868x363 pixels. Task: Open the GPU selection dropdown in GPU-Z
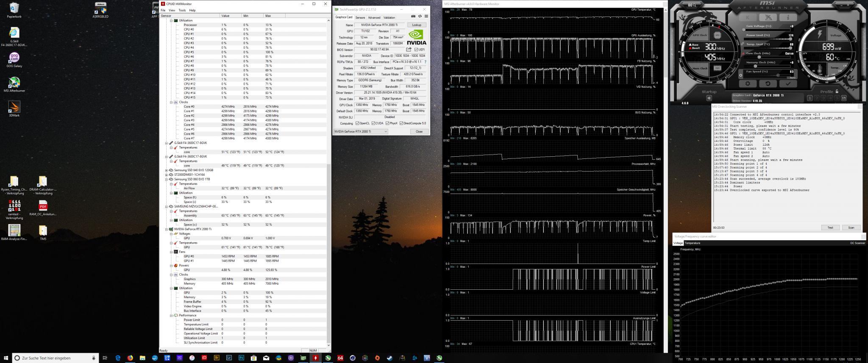pos(361,131)
